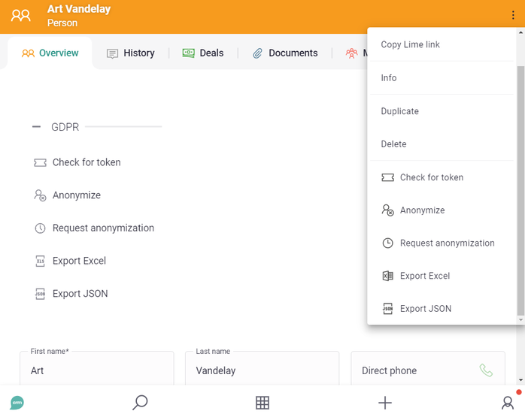Viewport: 525px width, 420px height.
Task: Select Copy Lime link from the menu
Action: [x=411, y=44]
